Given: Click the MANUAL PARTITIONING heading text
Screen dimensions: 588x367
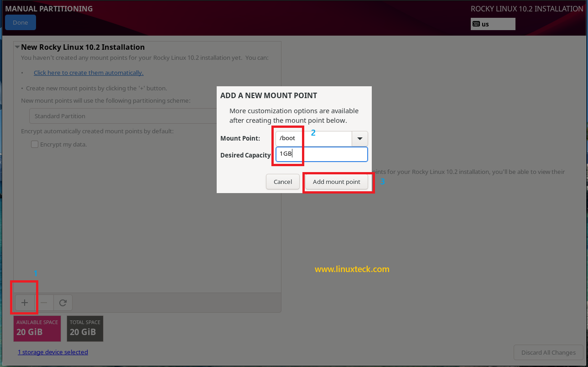Looking at the screenshot, I should click(x=49, y=9).
